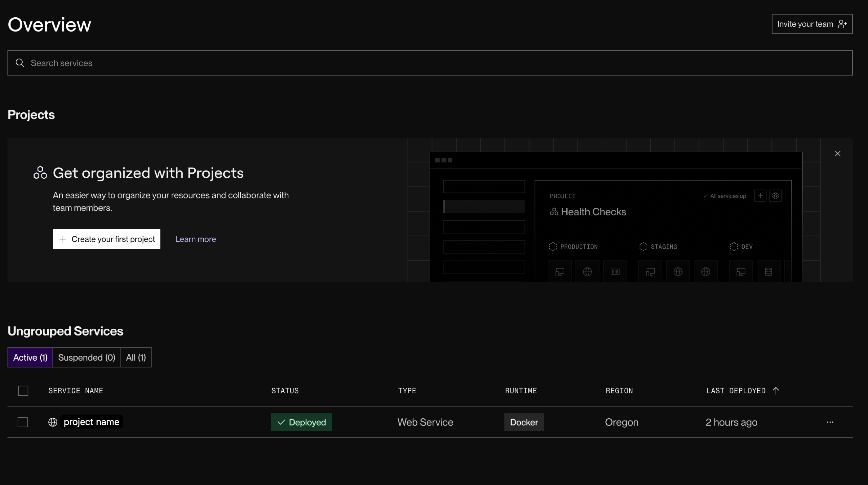The width and height of the screenshot is (868, 485).
Task: Switch to the All (1) tab
Action: tap(135, 357)
